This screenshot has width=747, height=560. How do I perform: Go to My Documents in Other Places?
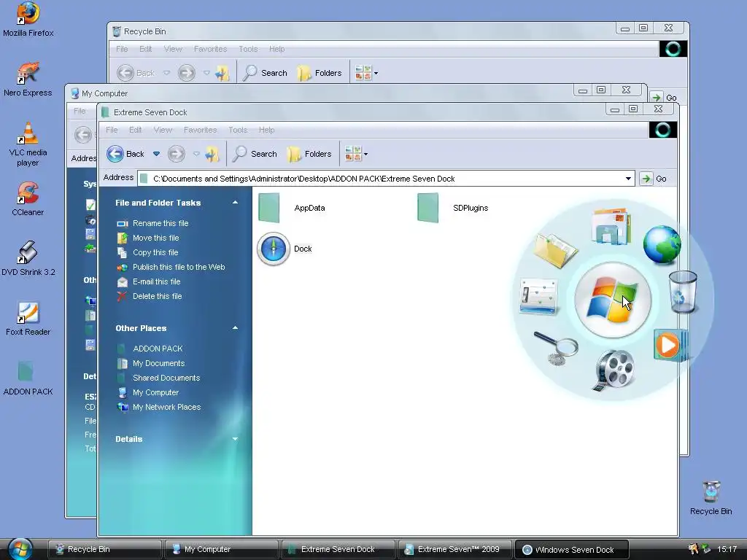click(150, 363)
